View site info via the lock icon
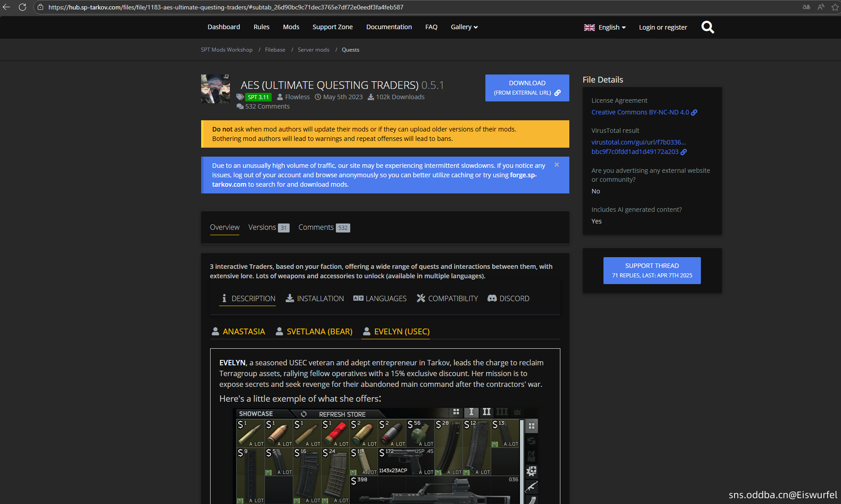841x504 pixels. [x=40, y=7]
